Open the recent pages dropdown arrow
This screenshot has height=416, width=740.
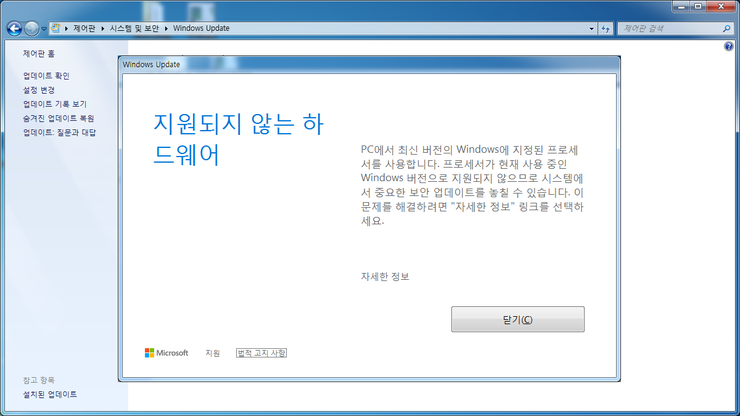click(x=44, y=29)
